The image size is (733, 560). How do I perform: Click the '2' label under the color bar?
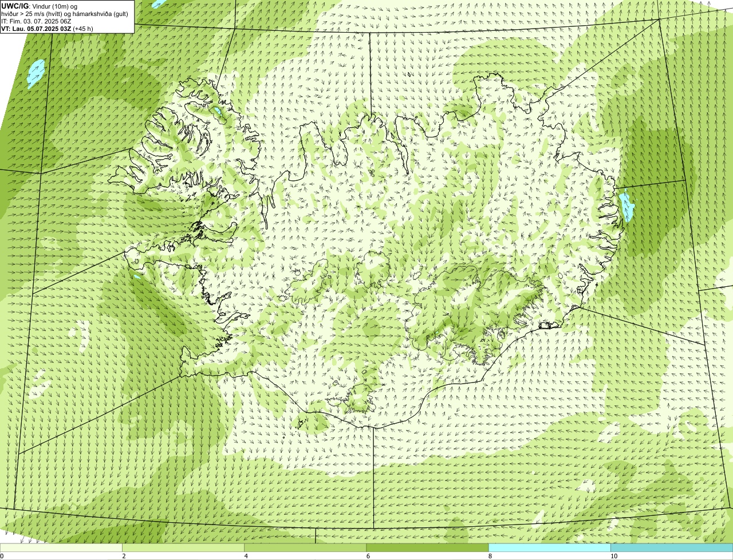[124, 556]
